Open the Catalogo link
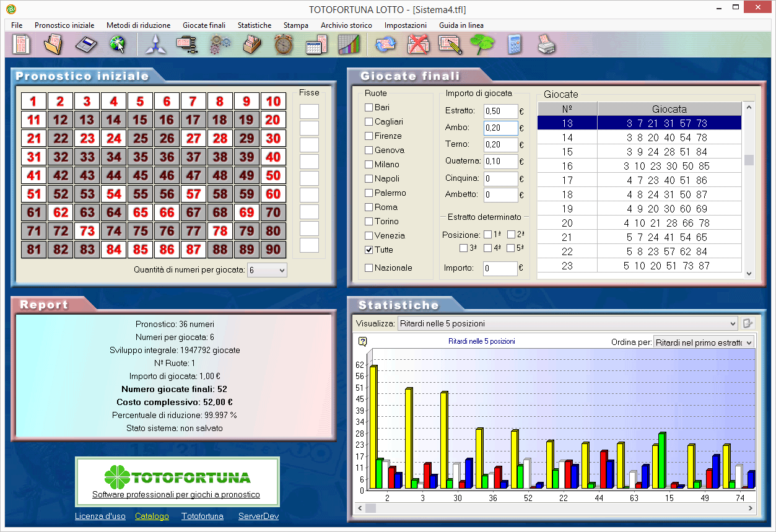Image resolution: width=776 pixels, height=532 pixels. 152,516
